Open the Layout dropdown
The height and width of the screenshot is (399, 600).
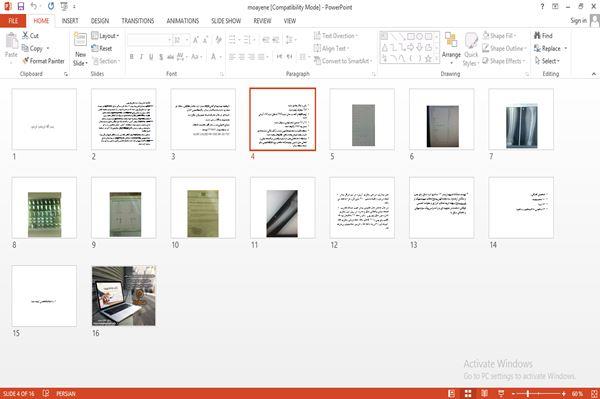point(105,36)
